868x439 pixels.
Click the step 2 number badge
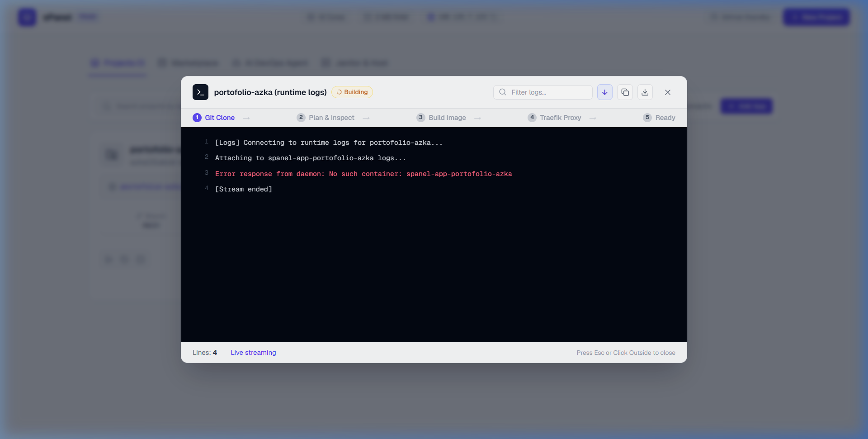pos(301,118)
